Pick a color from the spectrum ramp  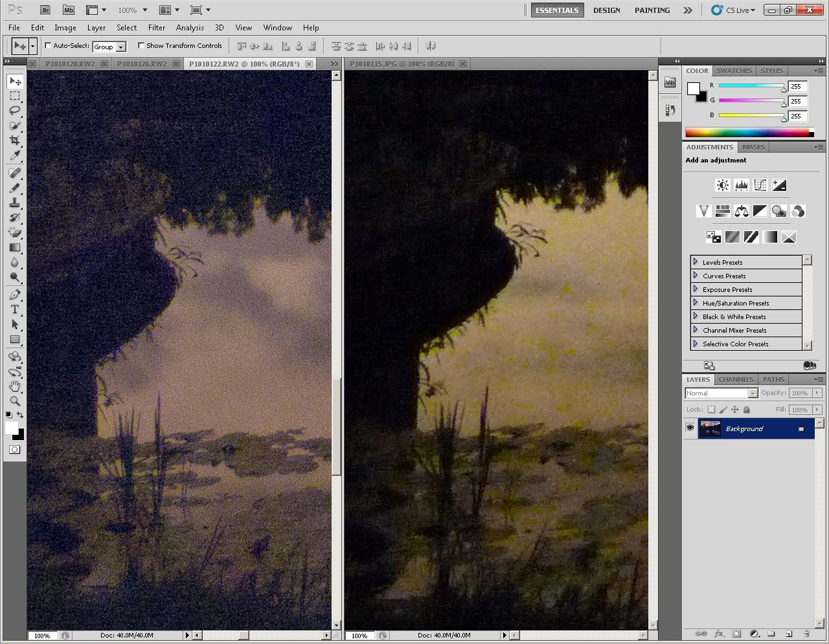[x=749, y=133]
